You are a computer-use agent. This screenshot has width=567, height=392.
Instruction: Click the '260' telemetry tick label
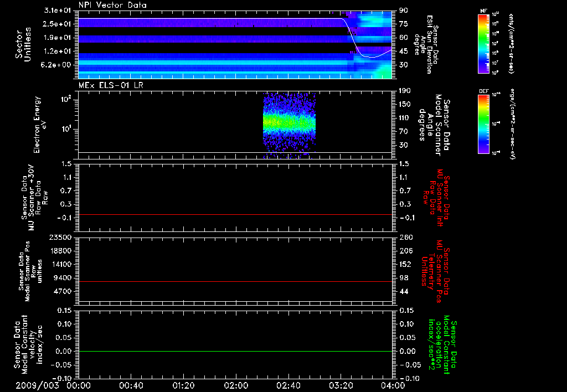406,238
